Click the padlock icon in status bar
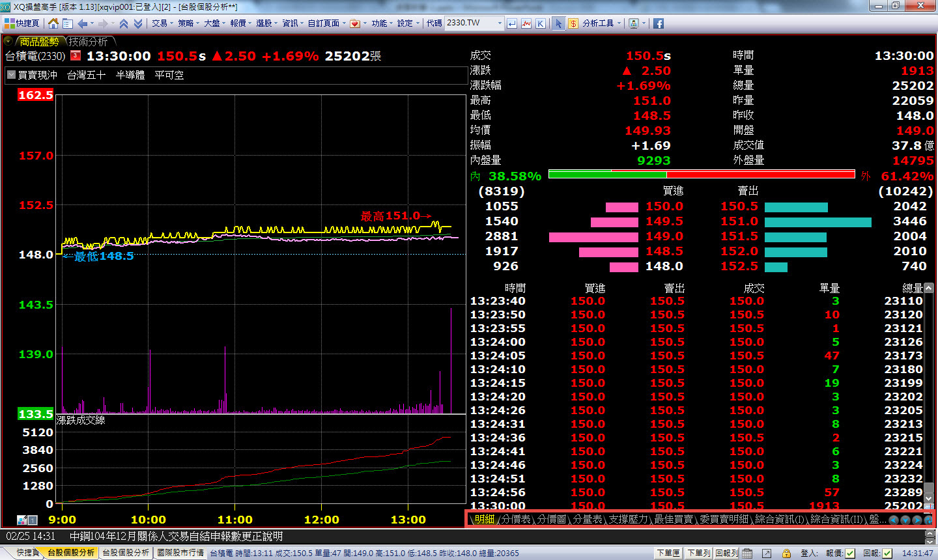 tap(786, 553)
